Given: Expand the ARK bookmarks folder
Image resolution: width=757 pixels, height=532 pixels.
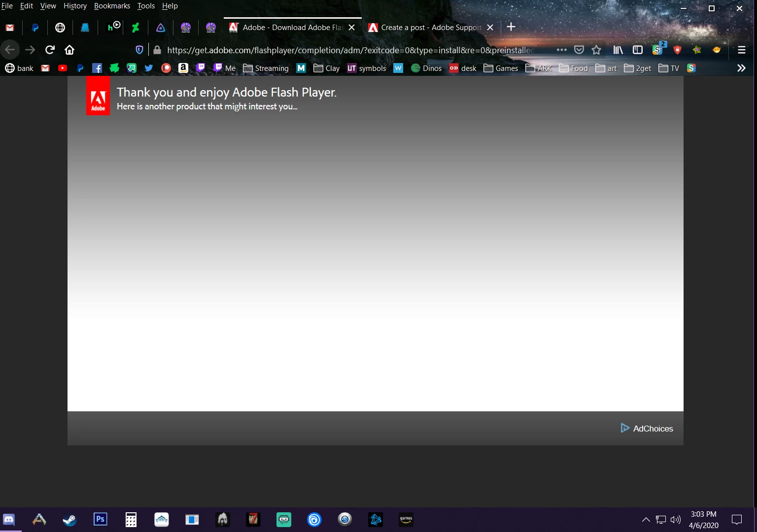Looking at the screenshot, I should tap(539, 68).
